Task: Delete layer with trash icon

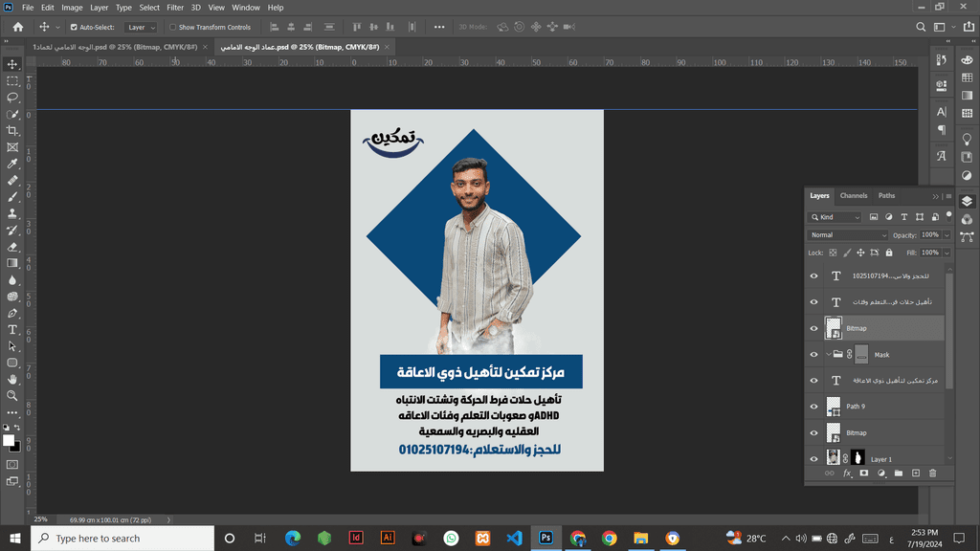Action: pos(932,474)
